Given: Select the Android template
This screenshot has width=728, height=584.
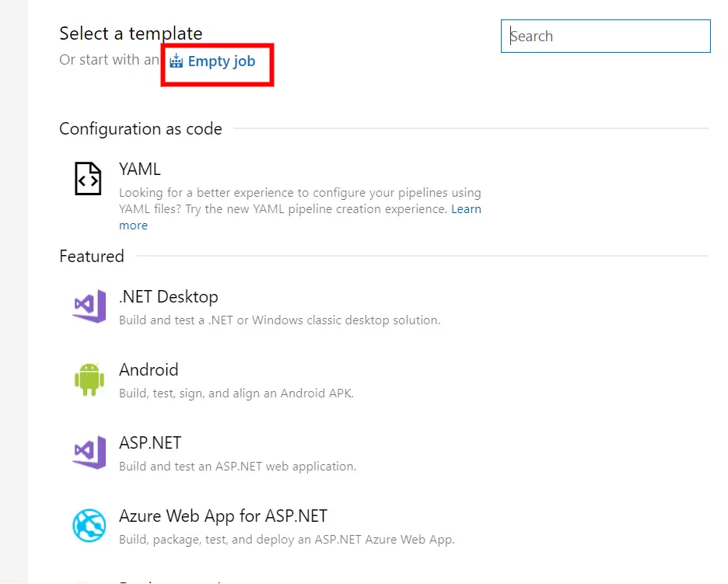Looking at the screenshot, I should click(149, 369).
